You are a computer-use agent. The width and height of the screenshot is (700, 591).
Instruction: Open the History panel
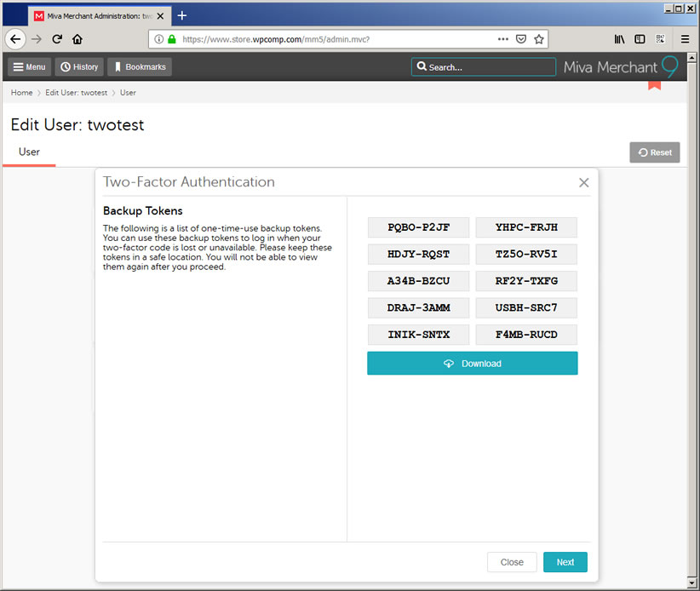[79, 67]
